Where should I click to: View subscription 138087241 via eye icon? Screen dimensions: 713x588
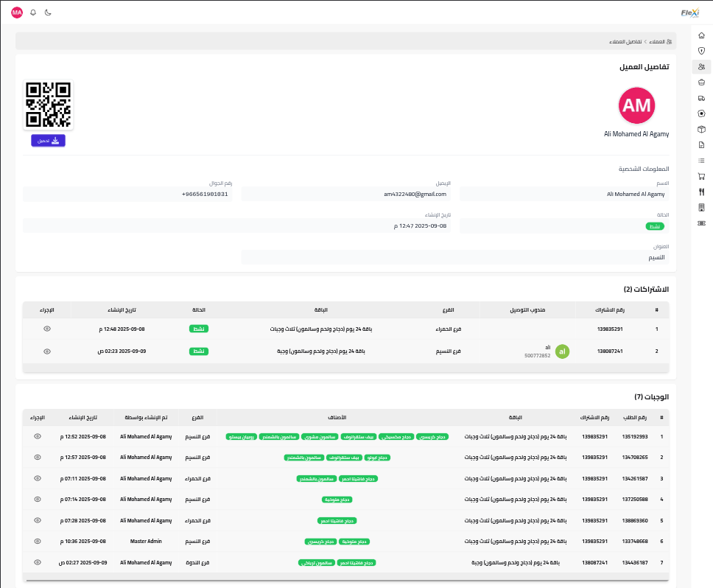(x=47, y=351)
